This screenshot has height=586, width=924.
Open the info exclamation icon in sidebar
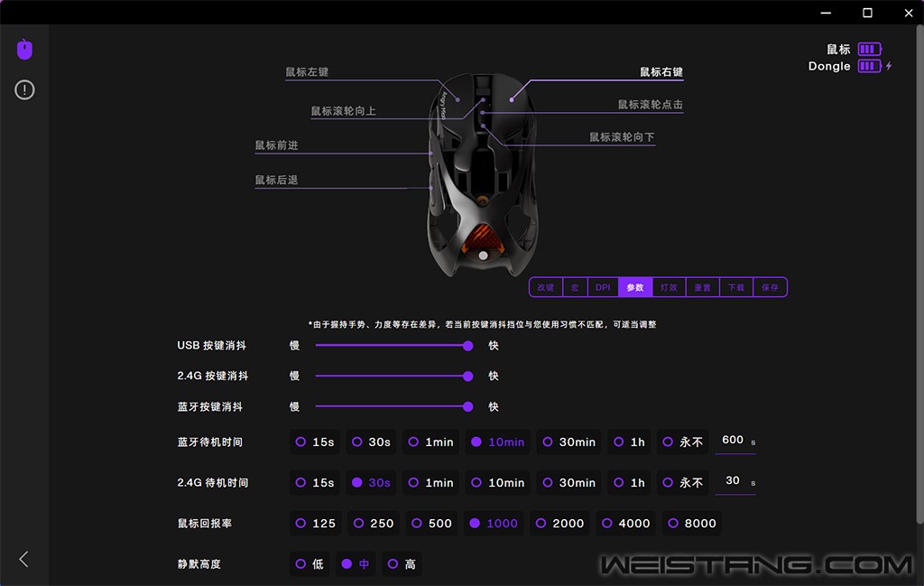24,90
